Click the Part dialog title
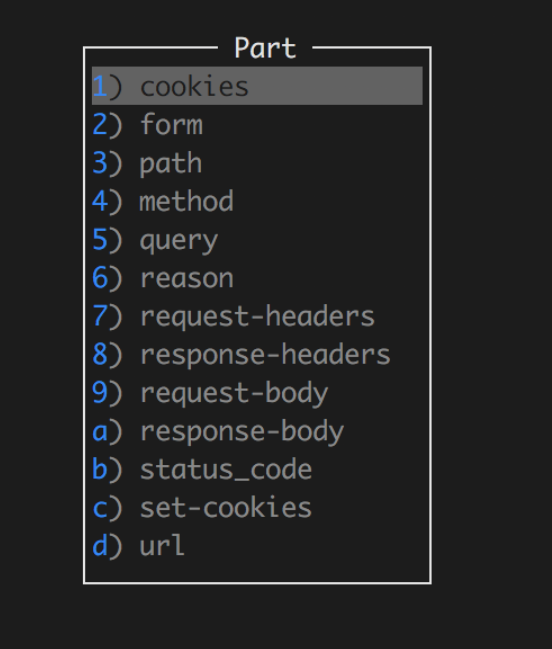 pos(265,48)
